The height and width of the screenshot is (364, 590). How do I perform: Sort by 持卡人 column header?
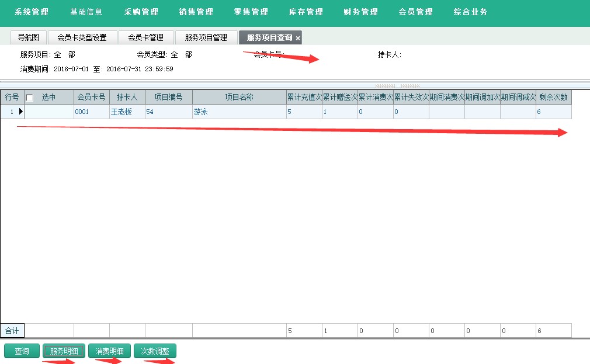point(127,97)
